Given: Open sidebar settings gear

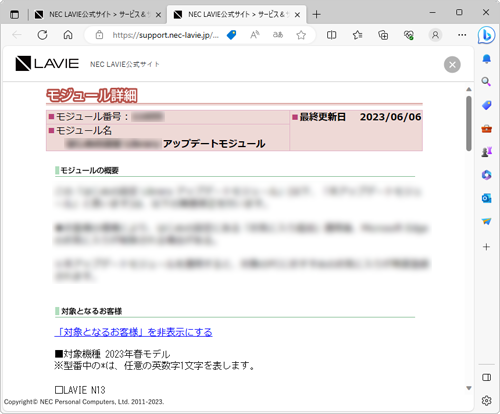Looking at the screenshot, I should coord(486,400).
